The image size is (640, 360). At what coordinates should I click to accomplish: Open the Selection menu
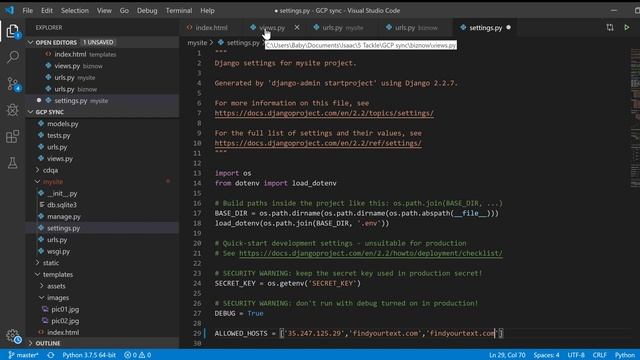(x=75, y=11)
